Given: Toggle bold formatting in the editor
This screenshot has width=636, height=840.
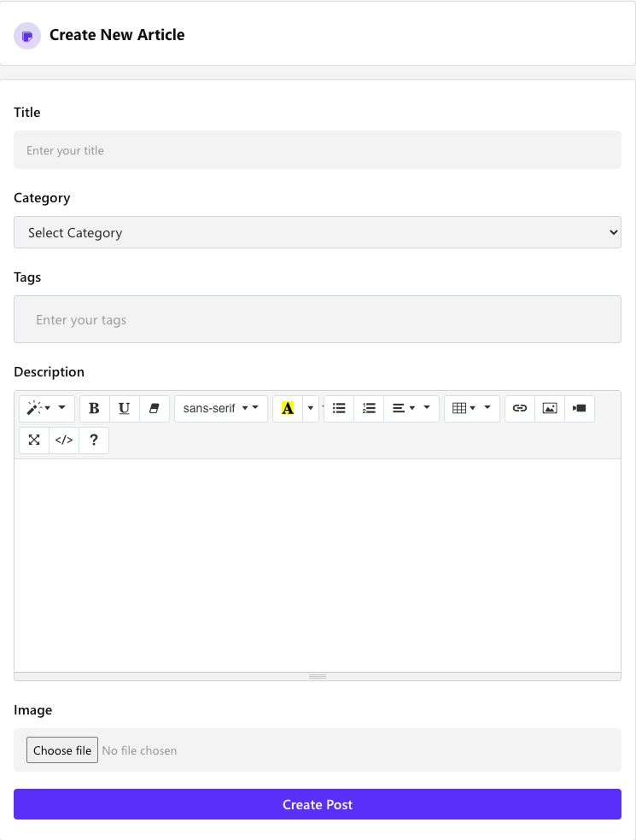Looking at the screenshot, I should pyautogui.click(x=95, y=409).
